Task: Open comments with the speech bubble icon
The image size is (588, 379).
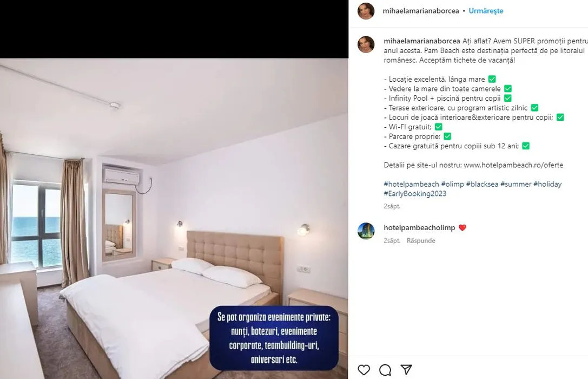Action: click(x=385, y=370)
